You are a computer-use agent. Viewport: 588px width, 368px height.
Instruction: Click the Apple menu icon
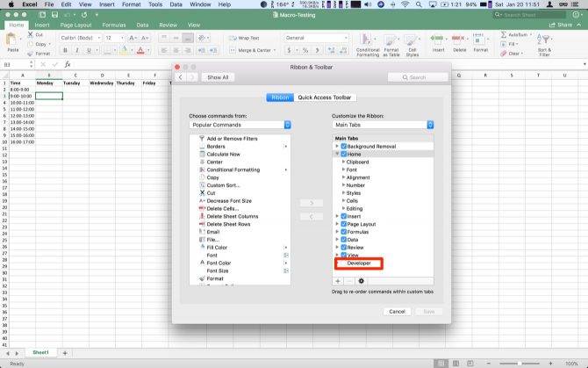pos(11,4)
